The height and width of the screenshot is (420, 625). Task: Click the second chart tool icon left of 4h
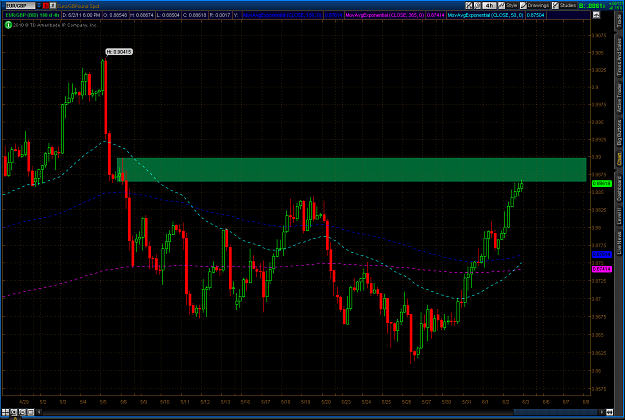pos(478,5)
